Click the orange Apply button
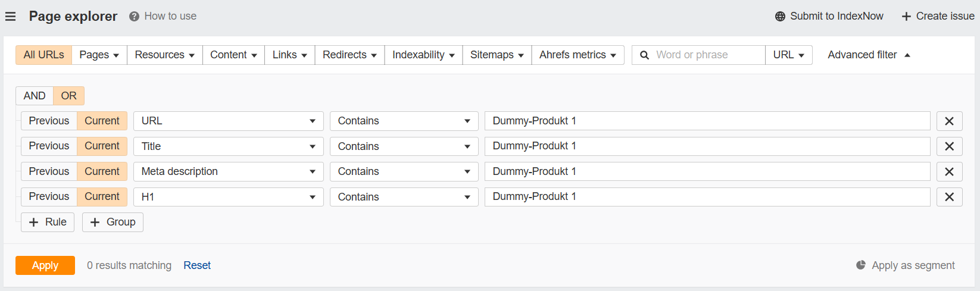The height and width of the screenshot is (291, 980). click(x=45, y=265)
